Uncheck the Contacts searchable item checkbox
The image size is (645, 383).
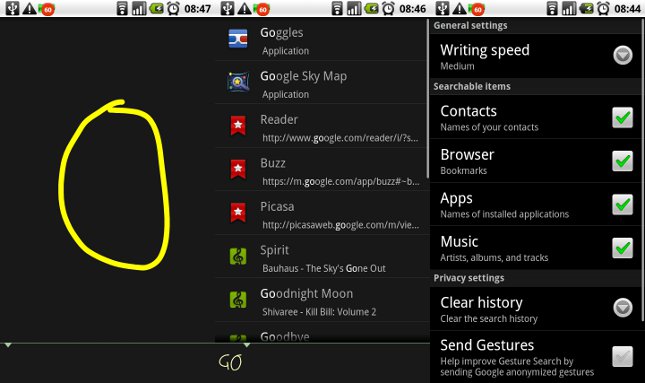[622, 118]
